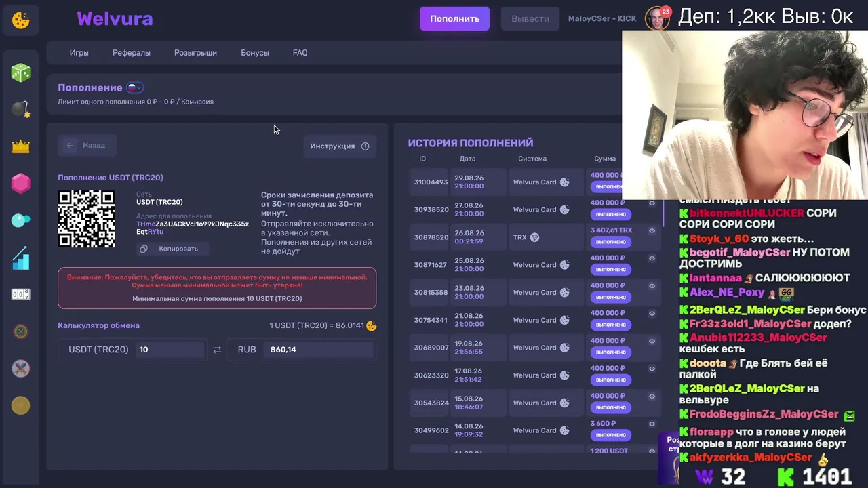The width and height of the screenshot is (868, 488).
Task: Click eye icon in row 30871627
Action: tap(652, 258)
